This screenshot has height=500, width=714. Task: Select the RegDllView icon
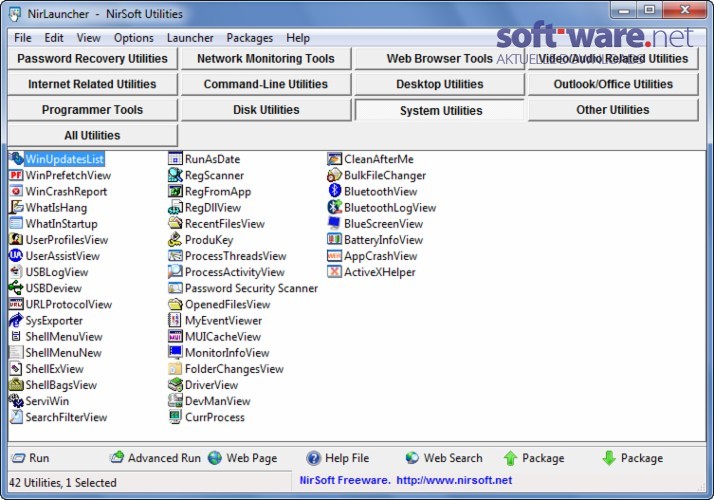[175, 208]
